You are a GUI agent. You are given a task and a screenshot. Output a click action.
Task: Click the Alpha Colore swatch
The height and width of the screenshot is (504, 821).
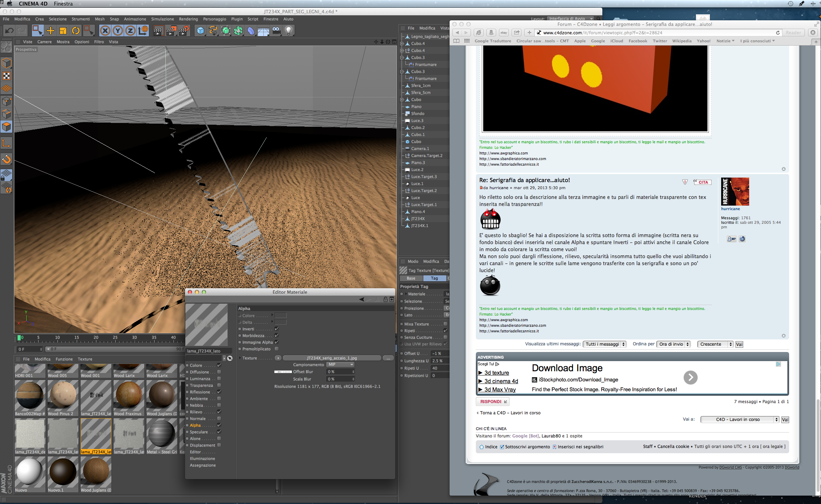(280, 316)
